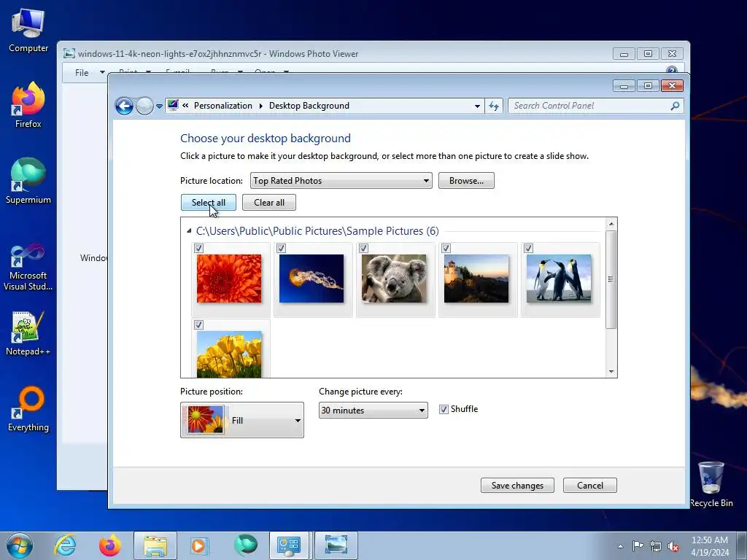This screenshot has width=747, height=560.
Task: Click the Select all button
Action: [209, 203]
